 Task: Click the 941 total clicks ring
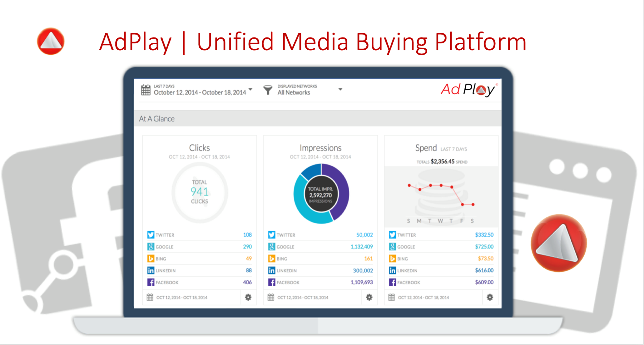coord(200,192)
